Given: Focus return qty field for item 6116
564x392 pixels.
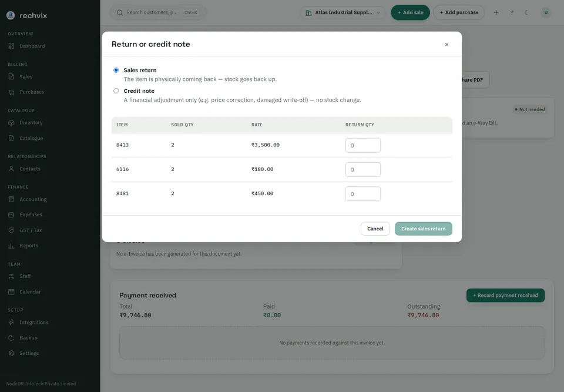Looking at the screenshot, I should tap(363, 169).
